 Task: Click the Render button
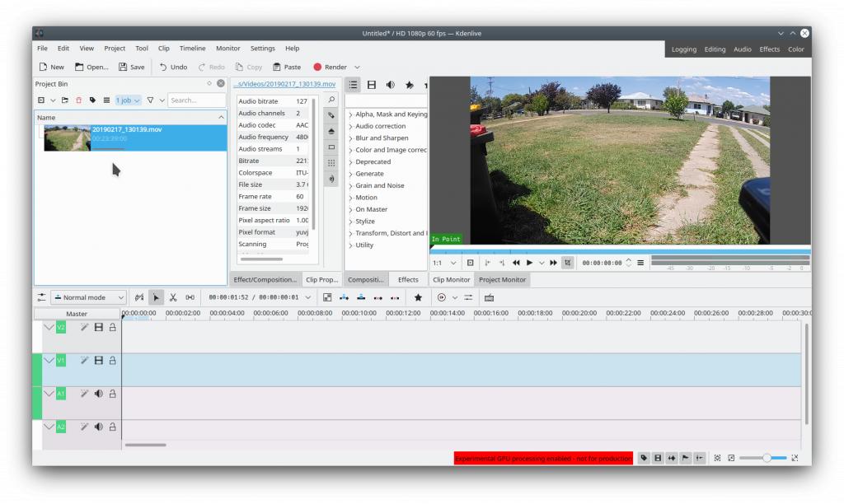tap(330, 67)
